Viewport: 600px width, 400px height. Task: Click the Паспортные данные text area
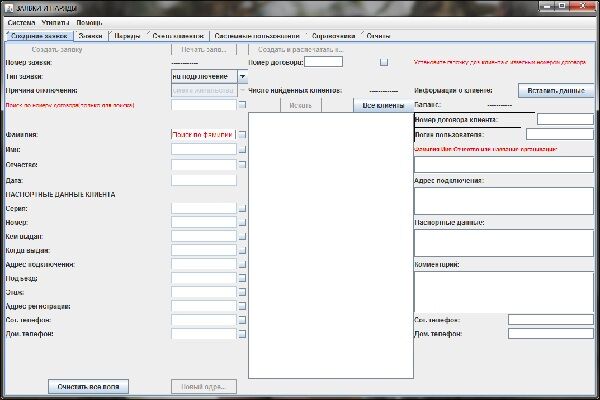(x=504, y=243)
